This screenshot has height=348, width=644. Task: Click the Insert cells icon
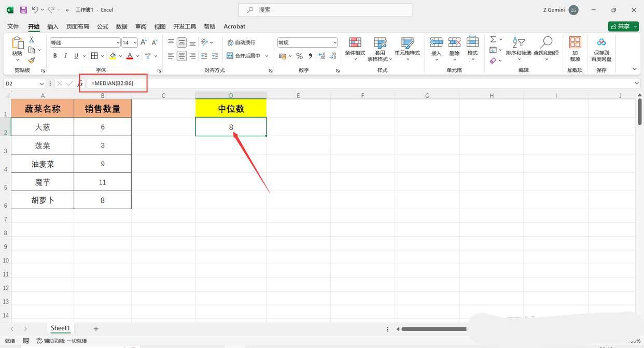point(436,42)
